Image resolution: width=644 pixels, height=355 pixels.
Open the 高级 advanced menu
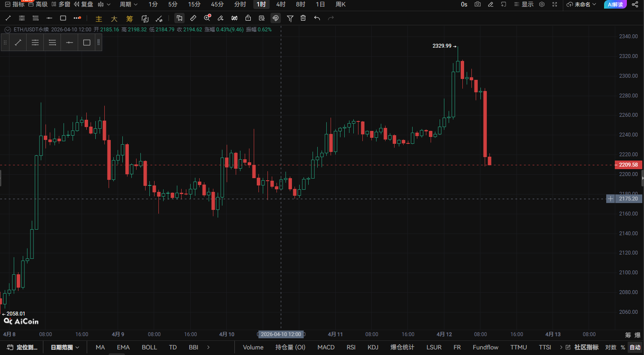[38, 4]
